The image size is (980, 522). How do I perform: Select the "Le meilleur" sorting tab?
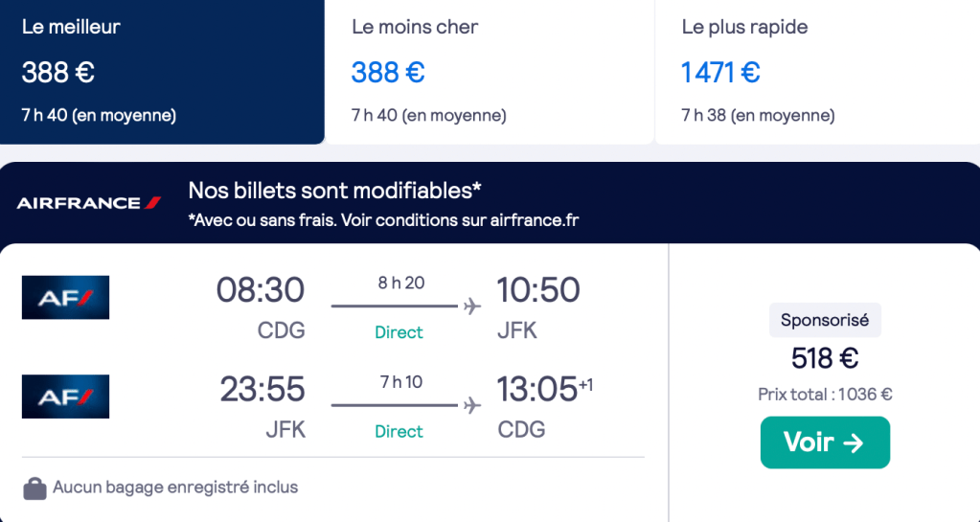162,72
